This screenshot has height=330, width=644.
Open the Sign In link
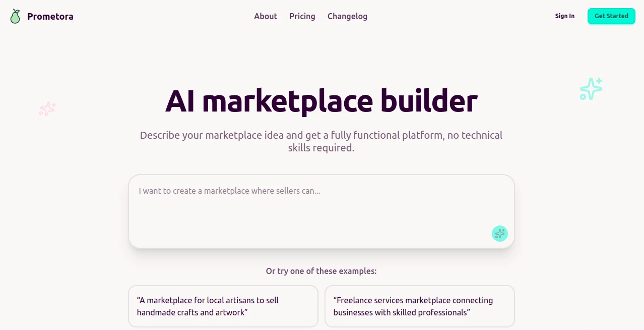click(x=564, y=16)
